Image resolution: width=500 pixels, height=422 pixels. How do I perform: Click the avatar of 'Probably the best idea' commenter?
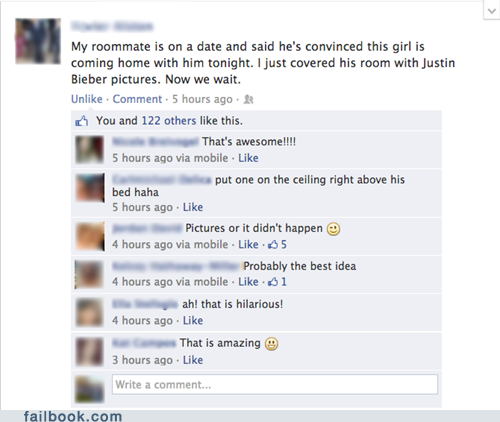pos(89,274)
